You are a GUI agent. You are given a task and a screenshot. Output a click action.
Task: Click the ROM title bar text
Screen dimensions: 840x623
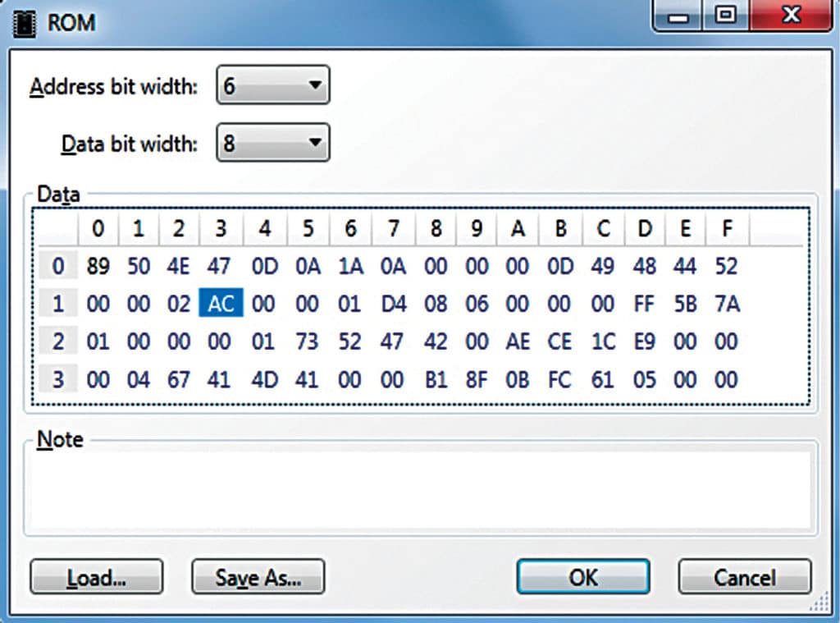point(70,22)
